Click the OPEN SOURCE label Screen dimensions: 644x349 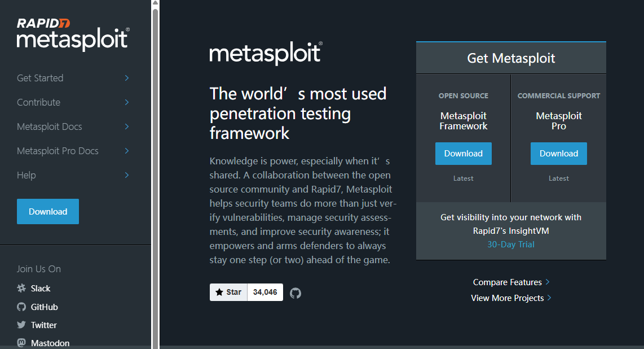tap(464, 95)
